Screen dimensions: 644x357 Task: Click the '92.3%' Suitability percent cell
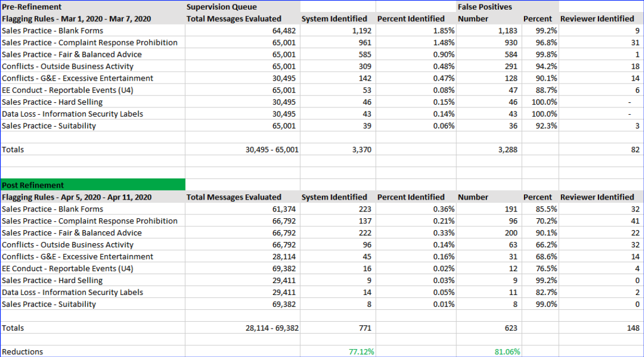click(x=540, y=126)
